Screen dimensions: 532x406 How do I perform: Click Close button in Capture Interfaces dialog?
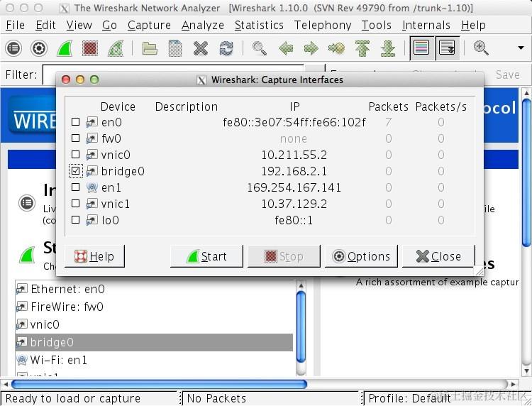click(438, 256)
